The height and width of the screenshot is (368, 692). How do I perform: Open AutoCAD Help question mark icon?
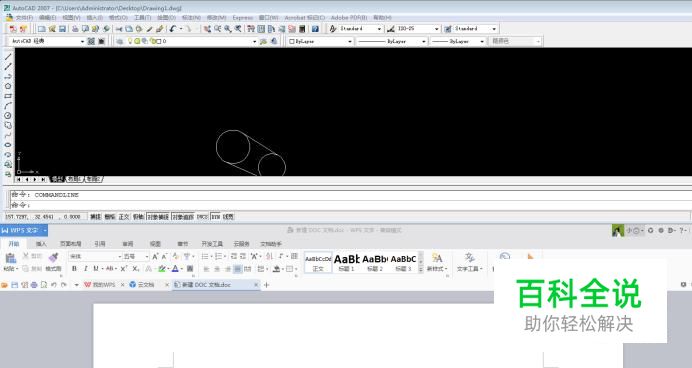pyautogui.click(x=315, y=29)
